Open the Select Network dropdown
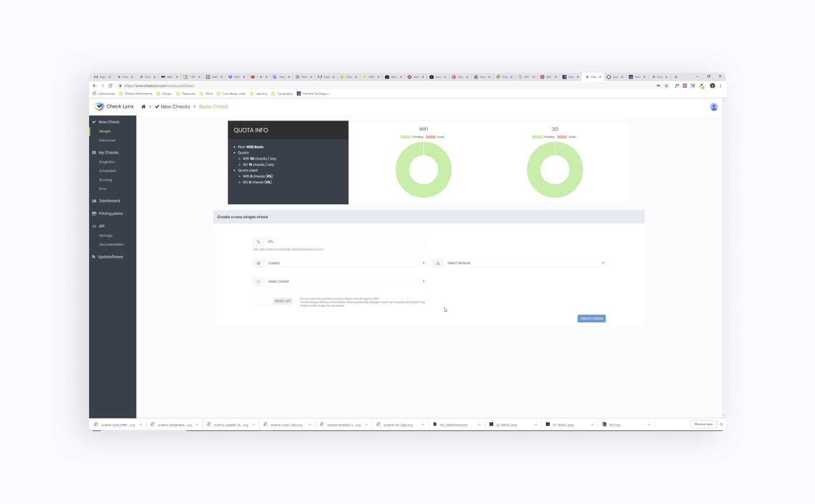The height and width of the screenshot is (504, 815). point(525,263)
